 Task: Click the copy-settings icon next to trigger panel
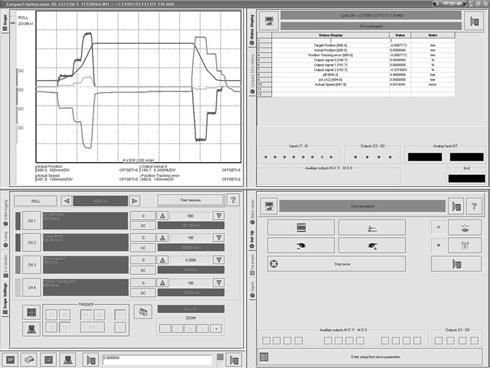(x=143, y=312)
